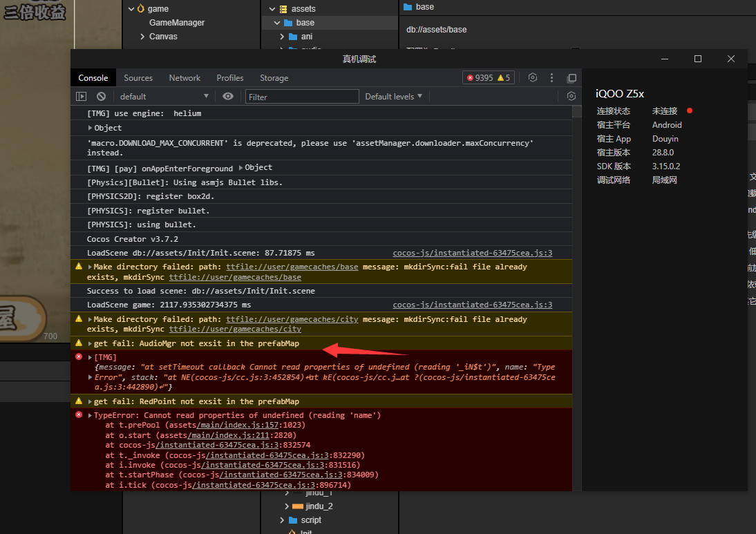Open the default context dropdown

point(164,97)
